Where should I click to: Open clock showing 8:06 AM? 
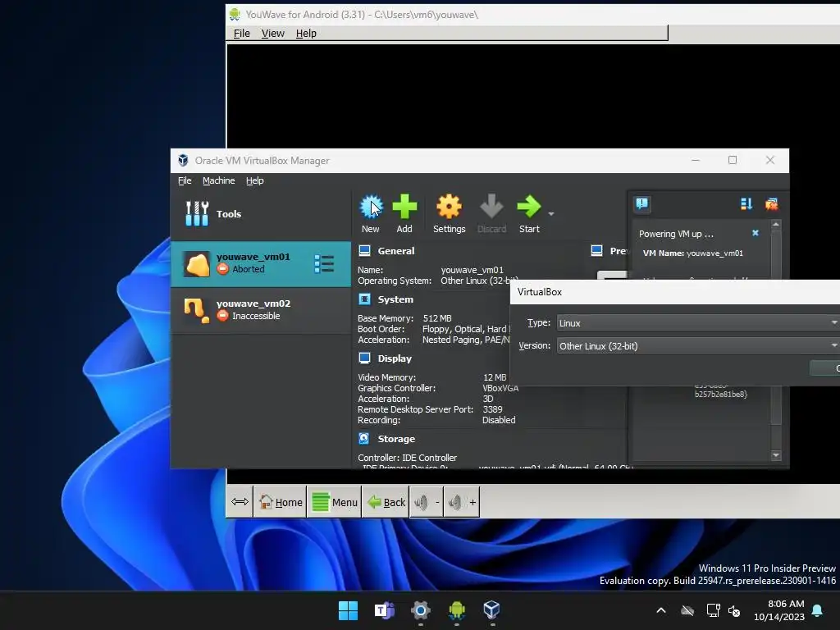[x=779, y=610]
